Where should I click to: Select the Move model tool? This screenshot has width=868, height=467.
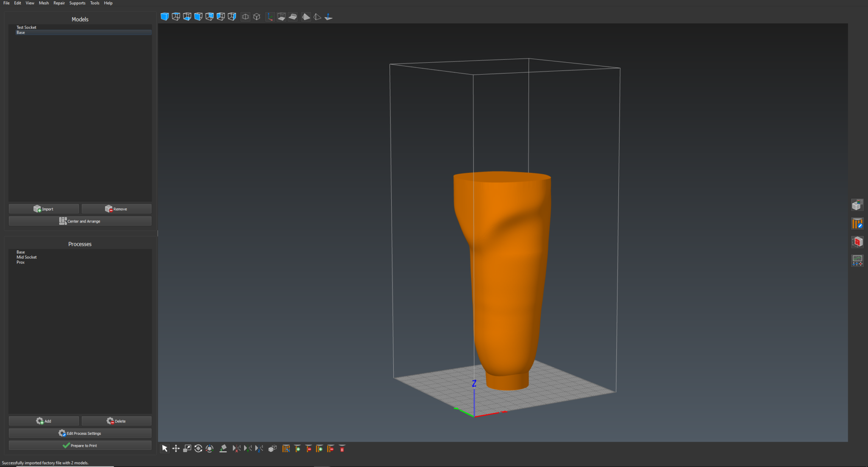[x=176, y=448]
